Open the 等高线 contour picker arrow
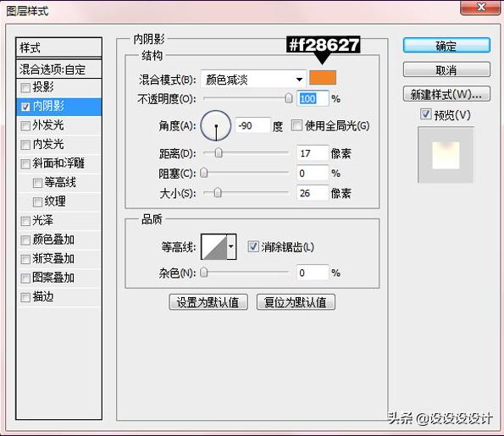Screen dimensions: 504x436 click(231, 246)
